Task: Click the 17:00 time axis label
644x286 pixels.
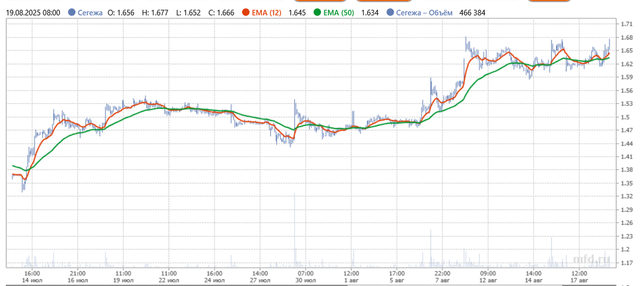Action: click(397, 273)
